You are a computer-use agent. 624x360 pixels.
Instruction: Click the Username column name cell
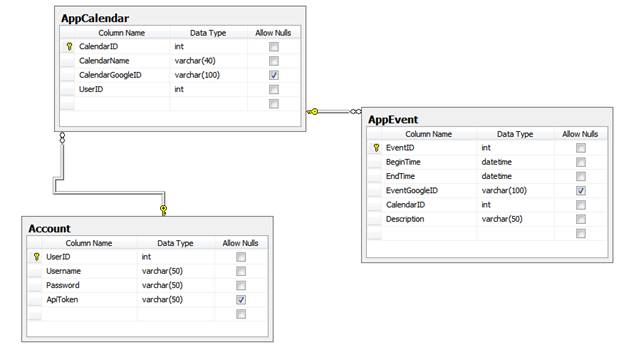[x=89, y=271]
